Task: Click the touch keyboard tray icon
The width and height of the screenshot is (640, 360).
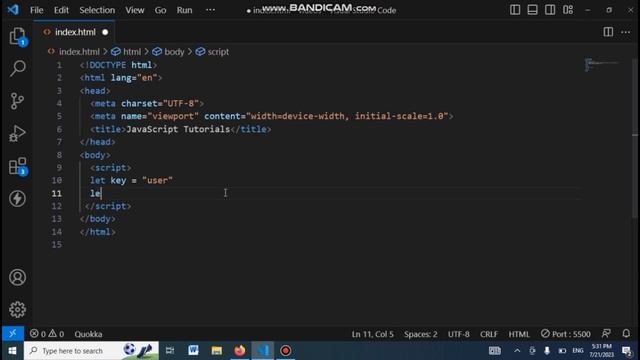Action: click(x=495, y=351)
